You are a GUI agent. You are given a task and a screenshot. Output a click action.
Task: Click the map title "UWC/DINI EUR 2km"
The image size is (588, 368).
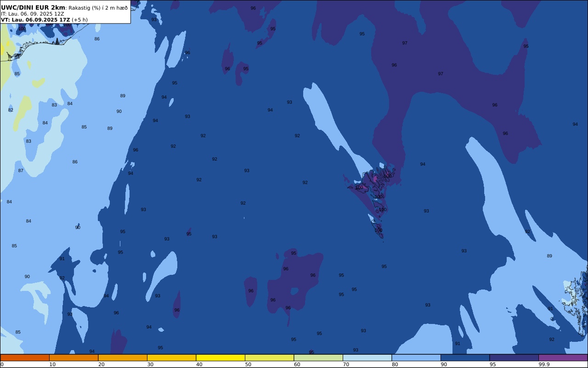33,8
